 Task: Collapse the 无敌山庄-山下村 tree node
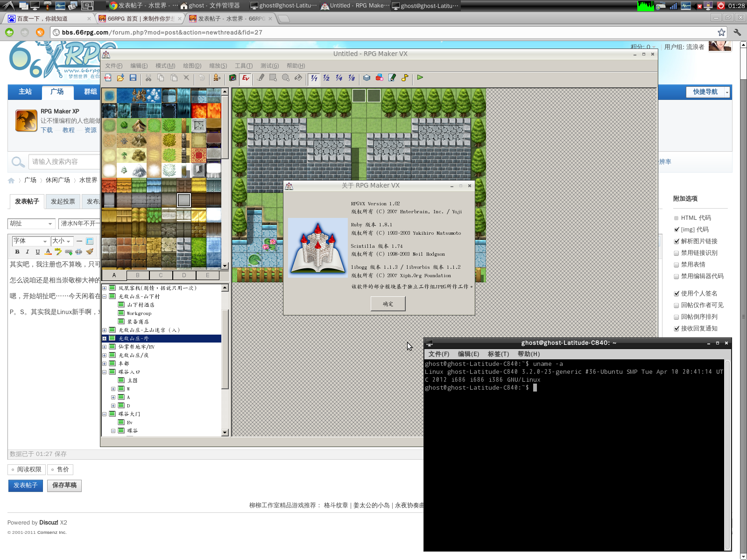105,296
